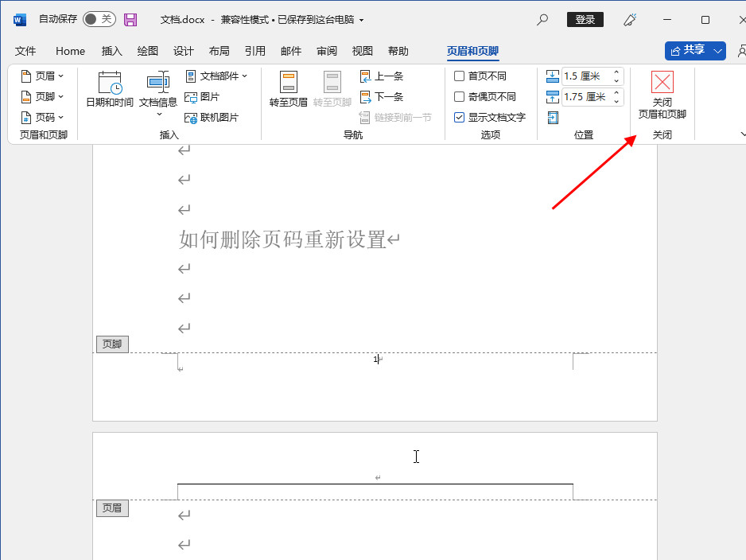Click the pen-and-sparkle icon in the title bar
The width and height of the screenshot is (746, 560).
click(630, 20)
